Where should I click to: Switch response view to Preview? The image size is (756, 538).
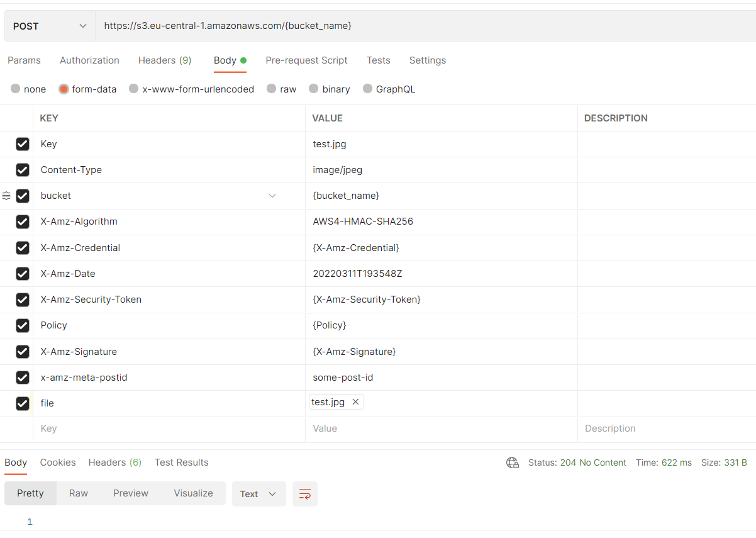(131, 493)
